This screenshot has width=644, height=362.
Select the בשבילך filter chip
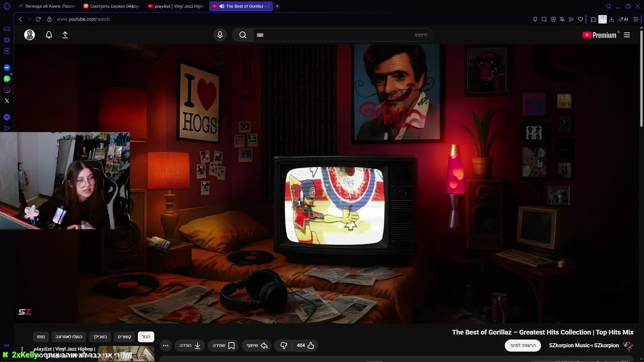point(100,336)
